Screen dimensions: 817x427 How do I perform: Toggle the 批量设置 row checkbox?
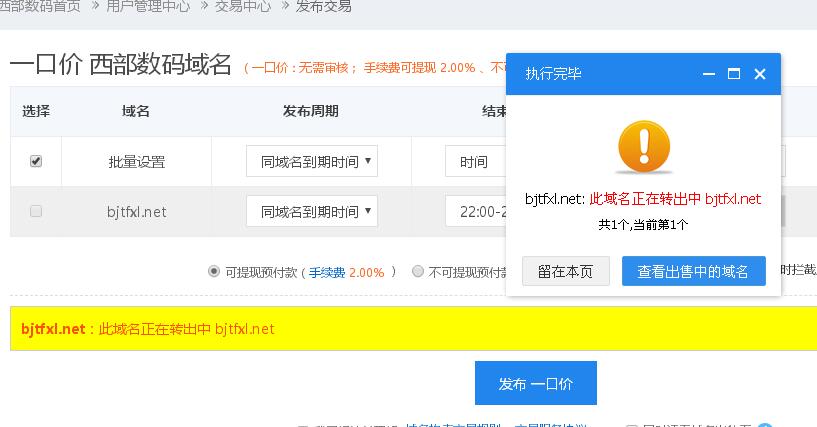pyautogui.click(x=36, y=161)
